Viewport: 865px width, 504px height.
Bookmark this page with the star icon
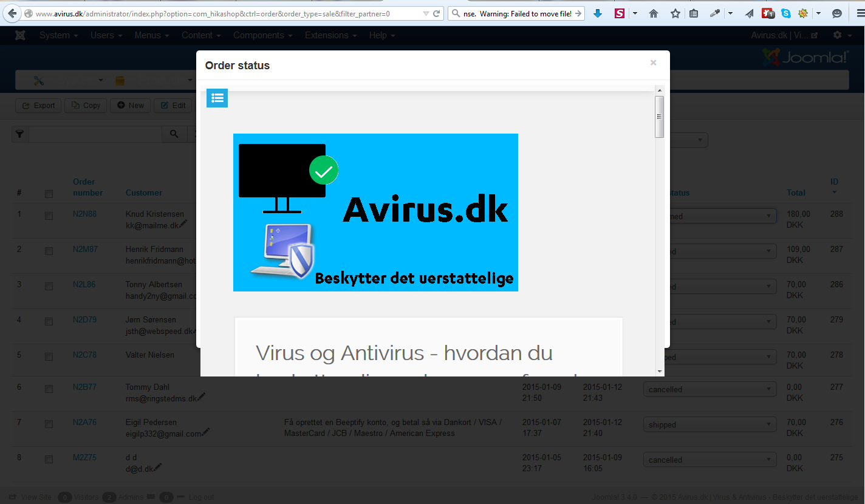[675, 13]
